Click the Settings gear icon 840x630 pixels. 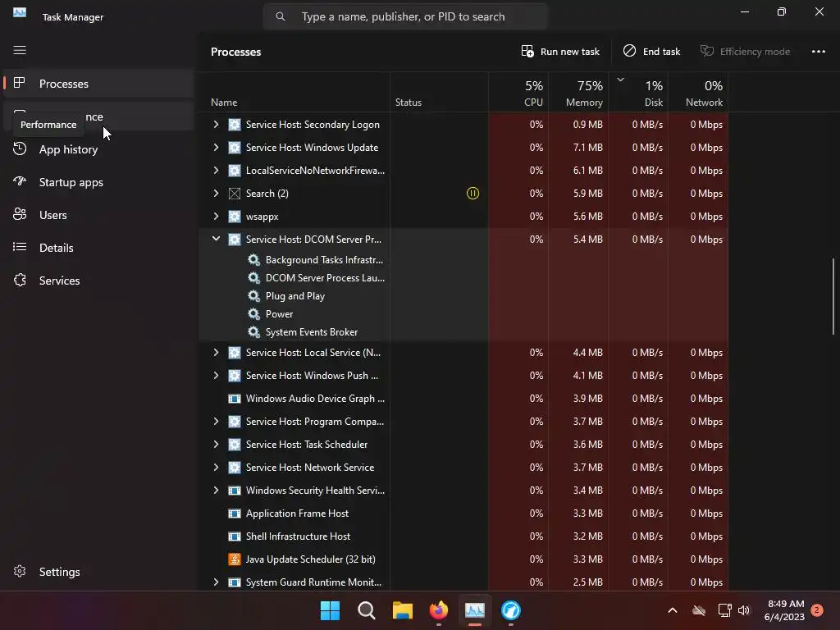[x=20, y=571]
